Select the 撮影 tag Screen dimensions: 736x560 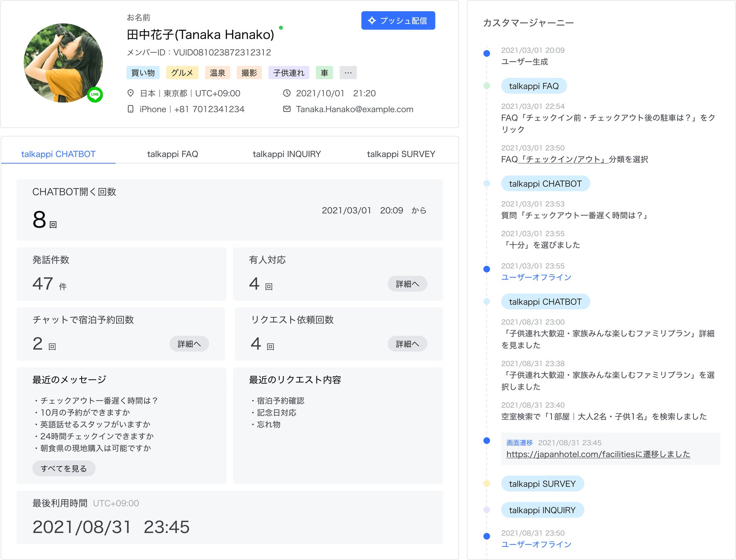(x=249, y=73)
